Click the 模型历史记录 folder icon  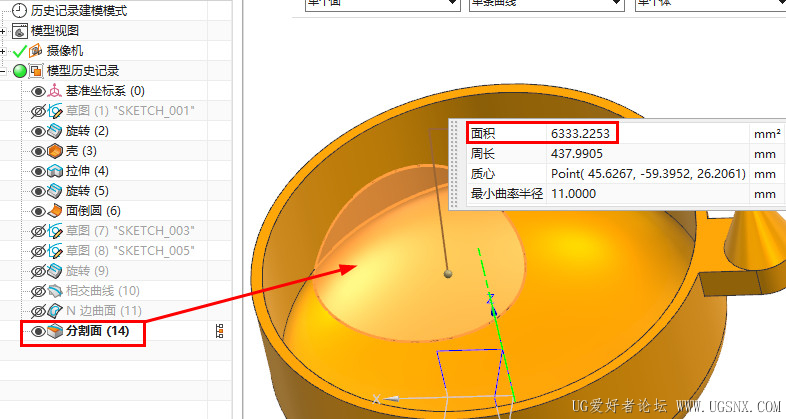tap(36, 71)
